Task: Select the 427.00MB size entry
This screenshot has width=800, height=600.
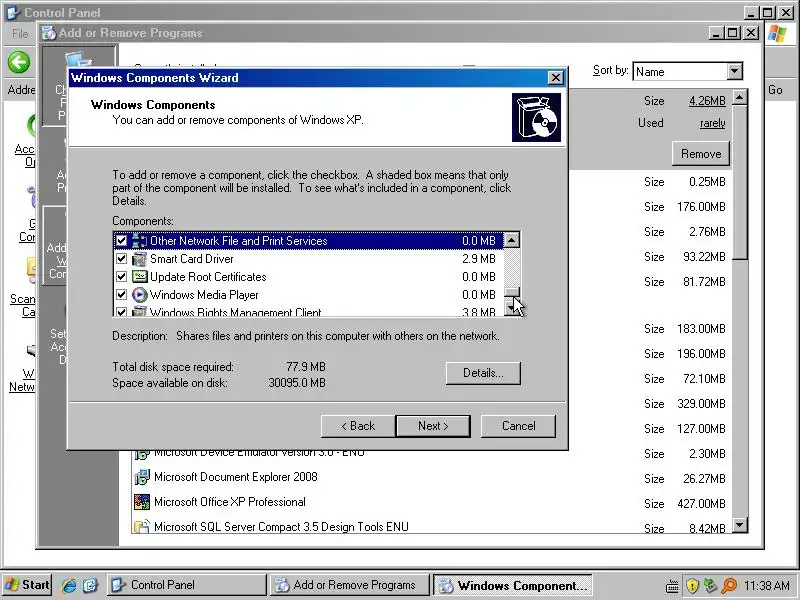Action: tap(702, 504)
